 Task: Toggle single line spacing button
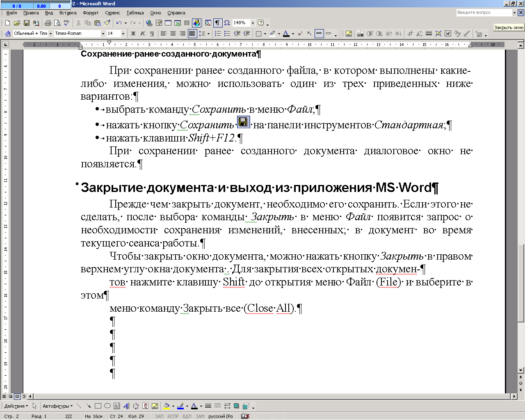click(x=319, y=34)
